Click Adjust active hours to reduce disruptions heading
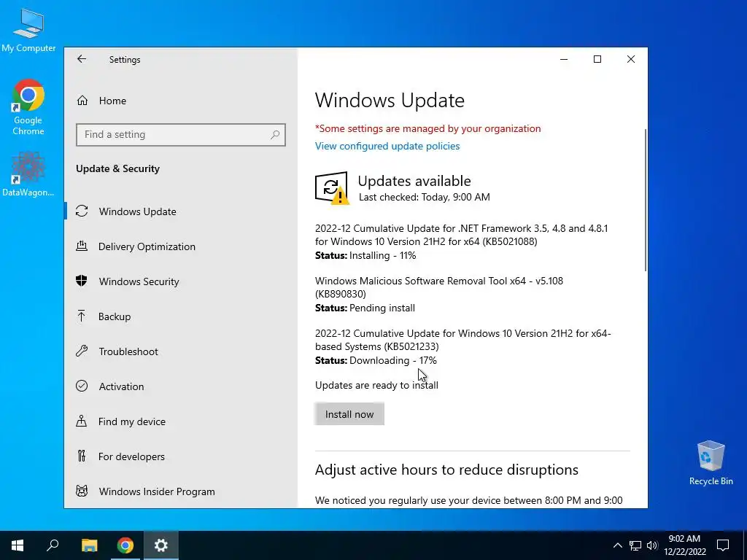The height and width of the screenshot is (560, 747). click(x=446, y=470)
